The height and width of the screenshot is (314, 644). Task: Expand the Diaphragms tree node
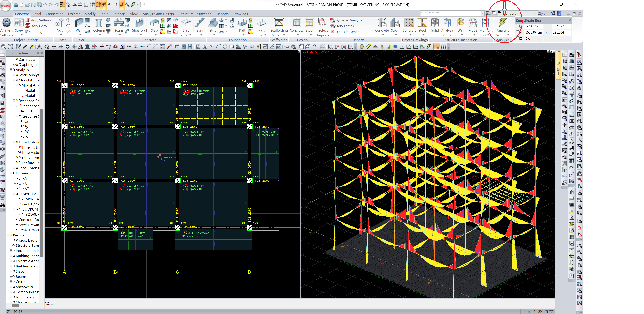pos(14,64)
